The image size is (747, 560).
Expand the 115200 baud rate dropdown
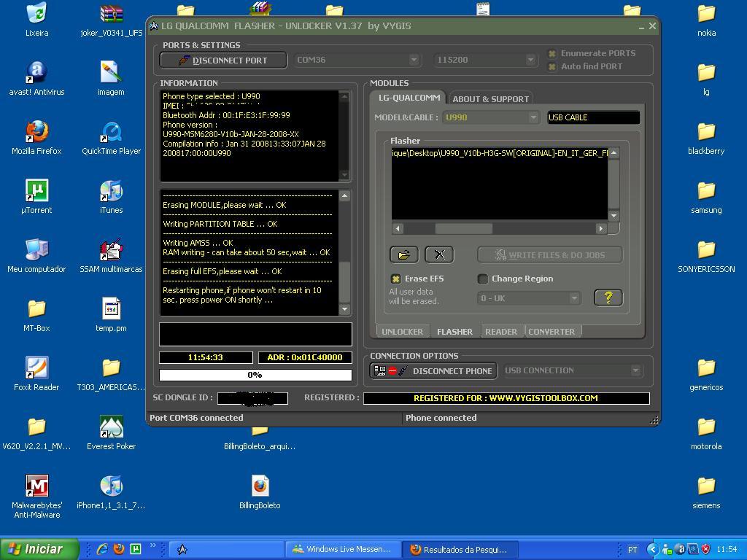click(x=530, y=60)
